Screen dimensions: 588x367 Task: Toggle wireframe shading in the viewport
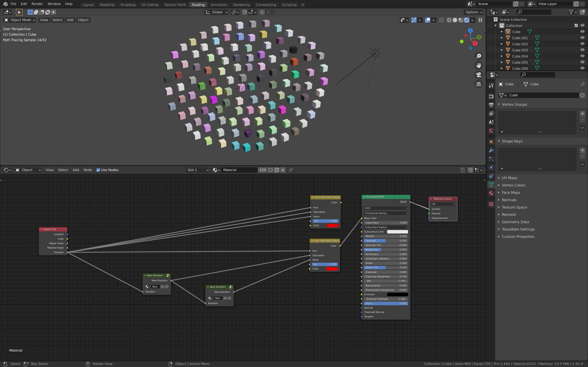[x=449, y=20]
